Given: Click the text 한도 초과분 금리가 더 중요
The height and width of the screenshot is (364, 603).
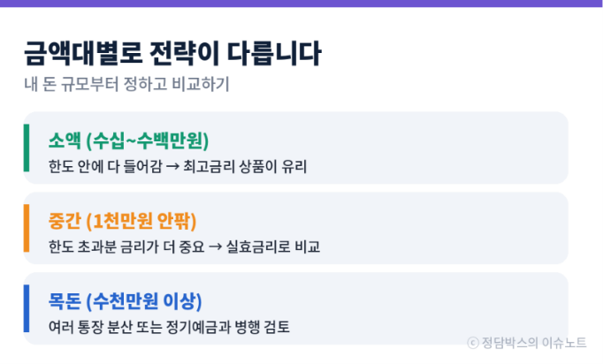Looking at the screenshot, I should [x=126, y=246].
